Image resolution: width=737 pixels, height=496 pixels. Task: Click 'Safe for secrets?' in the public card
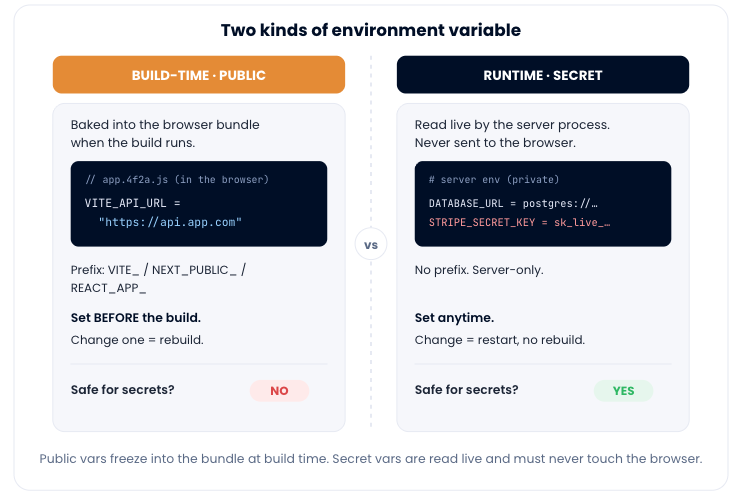[x=123, y=390]
